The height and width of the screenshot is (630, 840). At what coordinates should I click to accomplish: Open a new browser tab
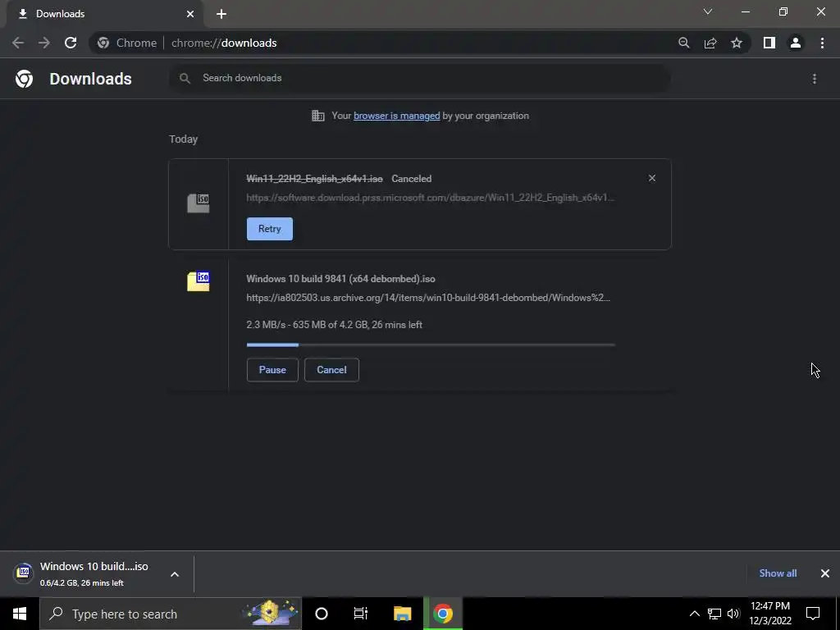(x=221, y=14)
